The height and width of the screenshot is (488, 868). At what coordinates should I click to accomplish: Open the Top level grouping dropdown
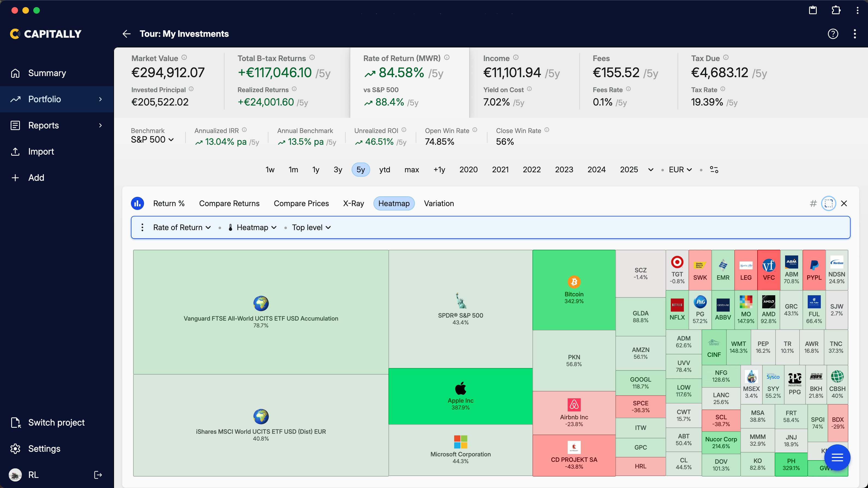pos(311,227)
